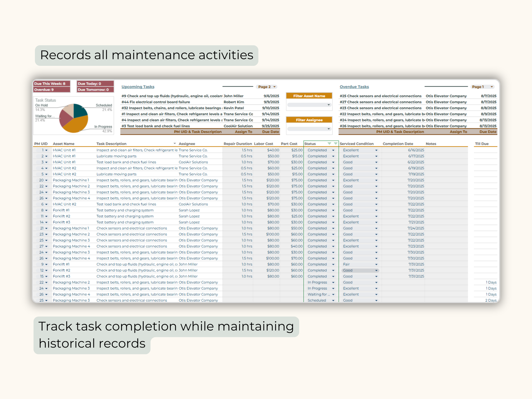Click the Upcoming Tasks heading link
The height and width of the screenshot is (399, 532).
coord(138,87)
